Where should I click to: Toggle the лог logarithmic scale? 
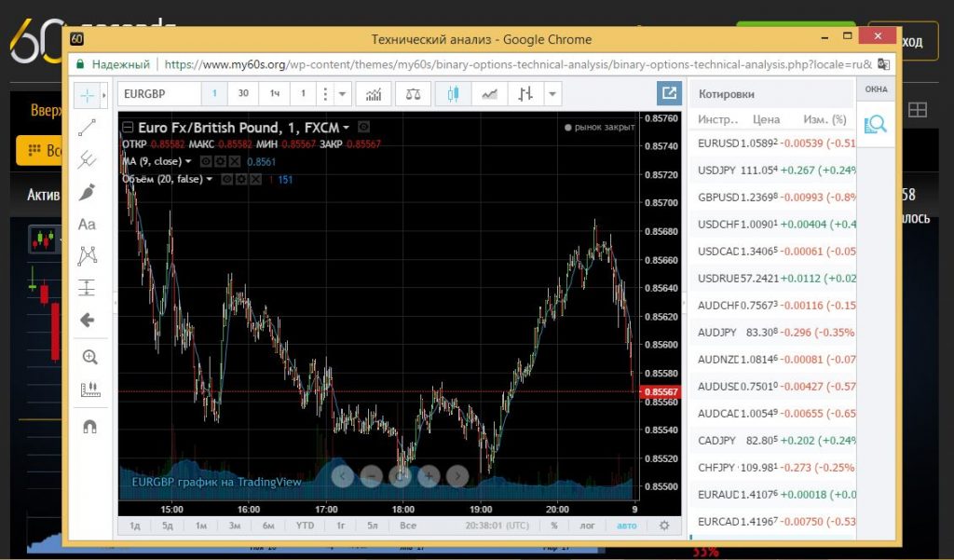(x=587, y=526)
